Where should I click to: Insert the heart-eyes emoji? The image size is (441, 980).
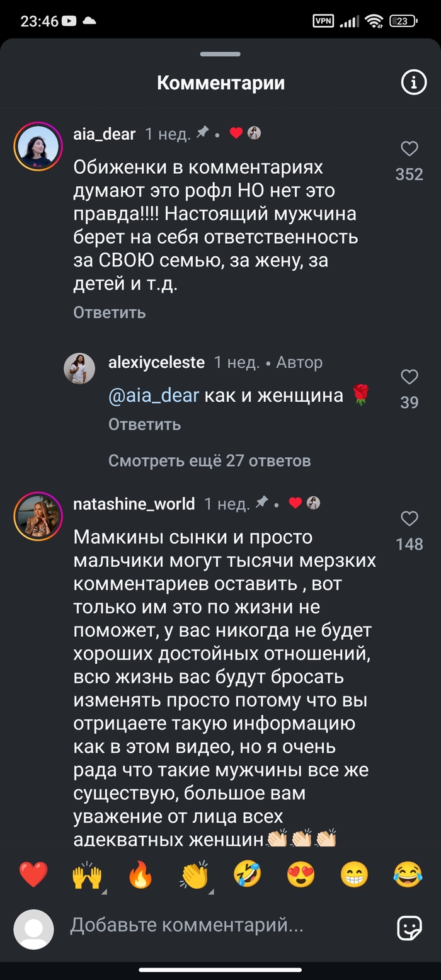(x=301, y=875)
